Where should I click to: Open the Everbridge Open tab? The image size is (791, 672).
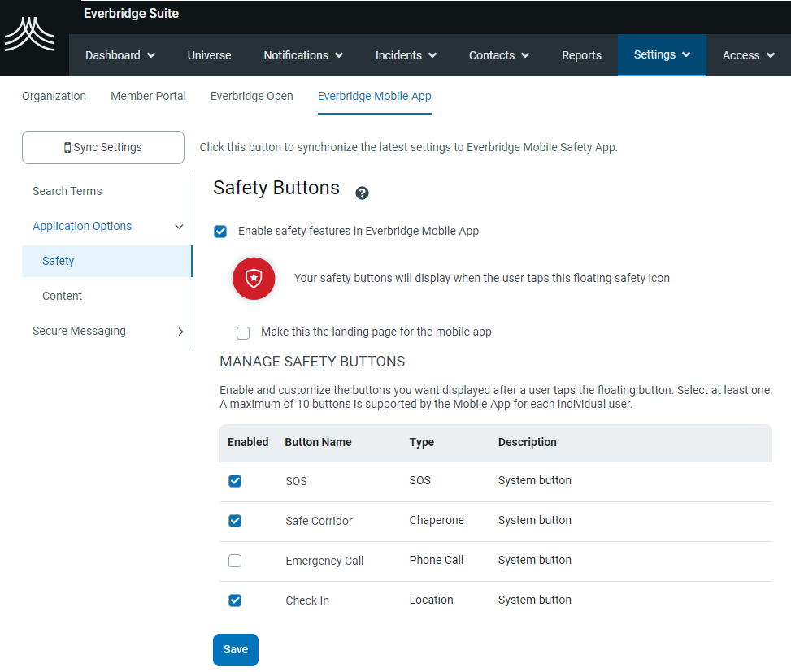tap(252, 96)
